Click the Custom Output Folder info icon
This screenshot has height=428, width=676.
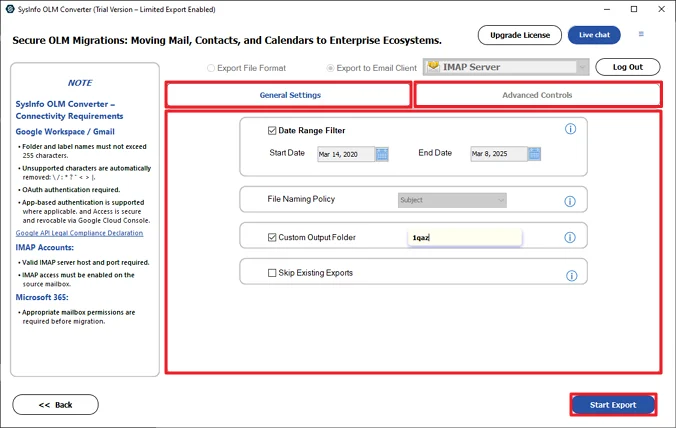tap(570, 237)
